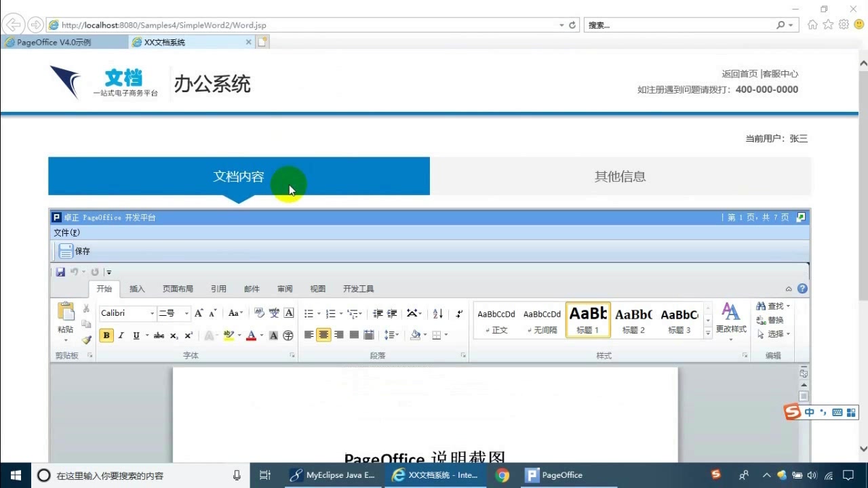Toggle underline formatting

[136, 335]
